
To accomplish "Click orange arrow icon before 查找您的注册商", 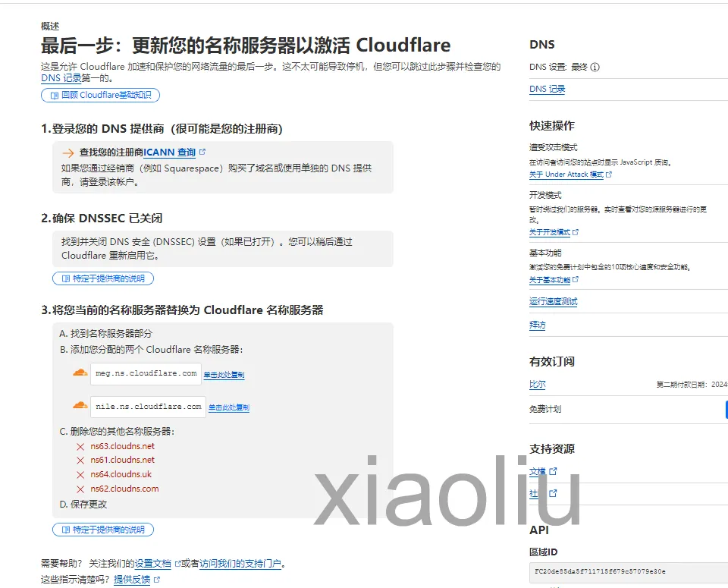I will coord(68,153).
